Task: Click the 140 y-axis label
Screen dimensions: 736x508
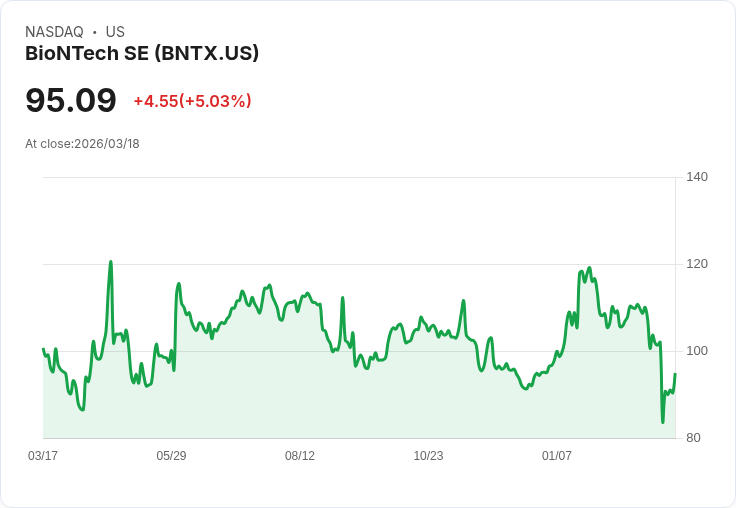Action: (x=697, y=177)
